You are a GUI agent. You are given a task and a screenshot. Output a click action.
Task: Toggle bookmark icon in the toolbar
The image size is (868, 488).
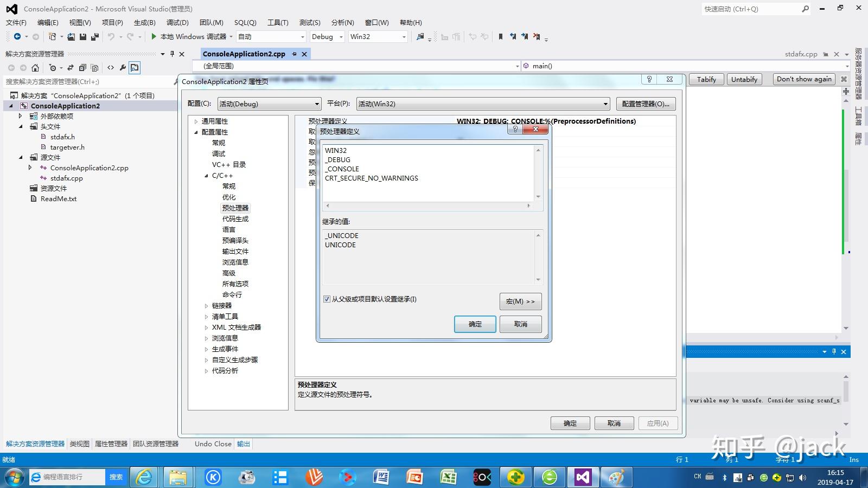pos(500,37)
